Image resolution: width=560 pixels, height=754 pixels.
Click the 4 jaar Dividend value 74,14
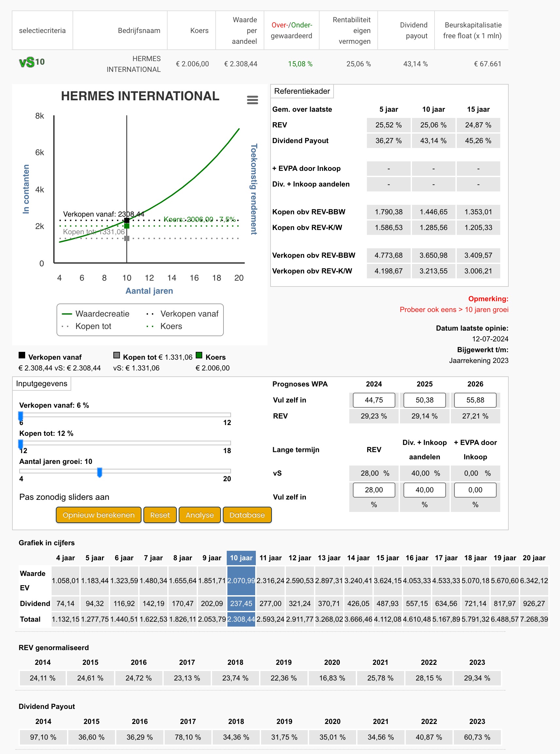coord(65,603)
